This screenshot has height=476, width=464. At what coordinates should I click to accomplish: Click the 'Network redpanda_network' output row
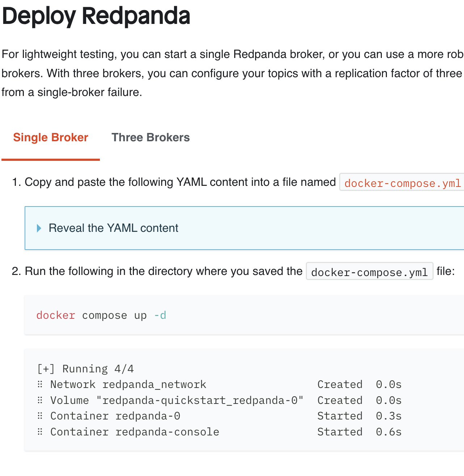(219, 384)
